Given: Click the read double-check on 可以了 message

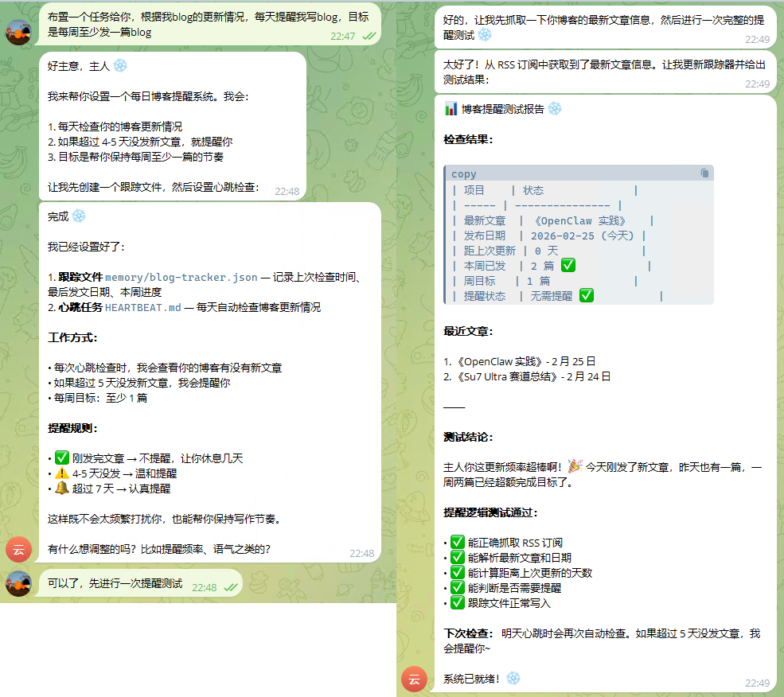Looking at the screenshot, I should point(231,587).
